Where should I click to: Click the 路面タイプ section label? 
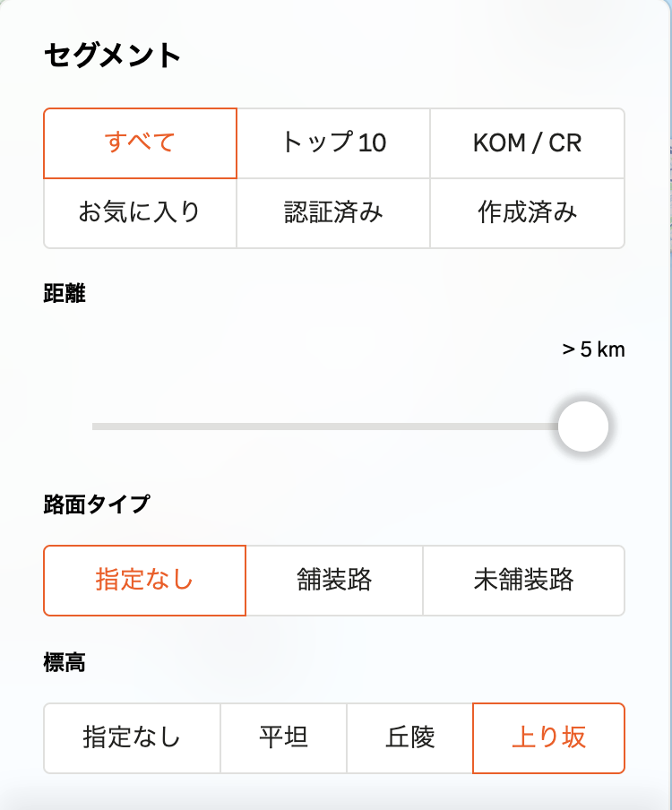coord(97,504)
